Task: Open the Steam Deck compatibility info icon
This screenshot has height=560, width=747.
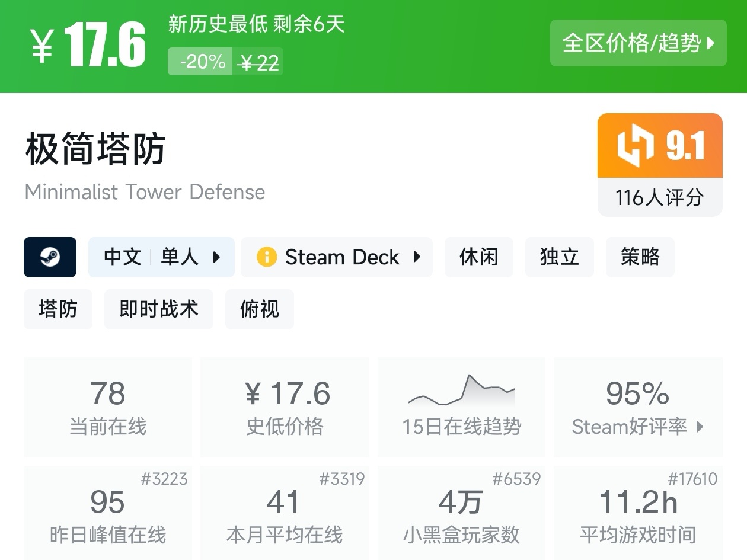Action: tap(267, 257)
